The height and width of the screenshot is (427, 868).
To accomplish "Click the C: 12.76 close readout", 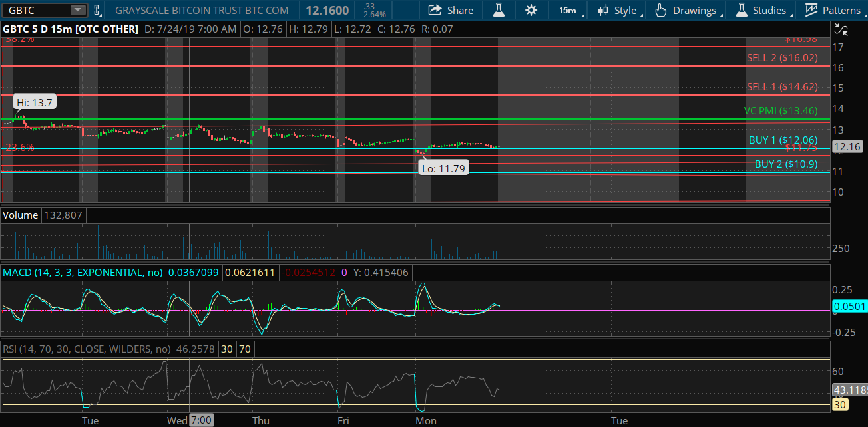I will (x=396, y=29).
